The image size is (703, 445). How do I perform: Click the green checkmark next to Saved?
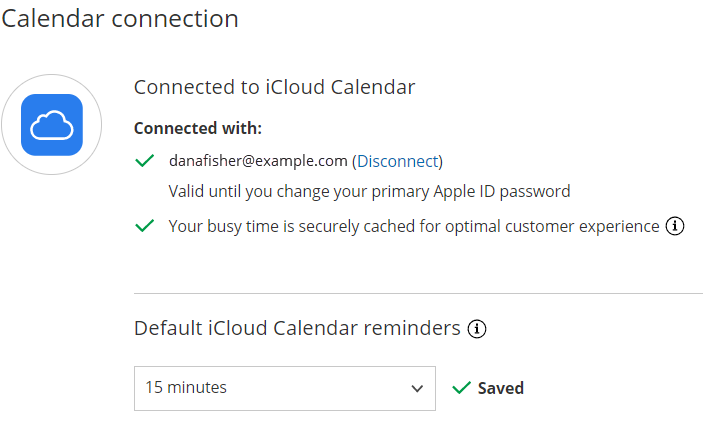461,388
